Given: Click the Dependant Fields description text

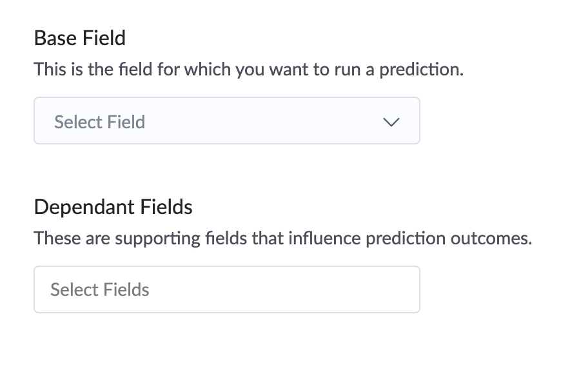Looking at the screenshot, I should pyautogui.click(x=283, y=239).
